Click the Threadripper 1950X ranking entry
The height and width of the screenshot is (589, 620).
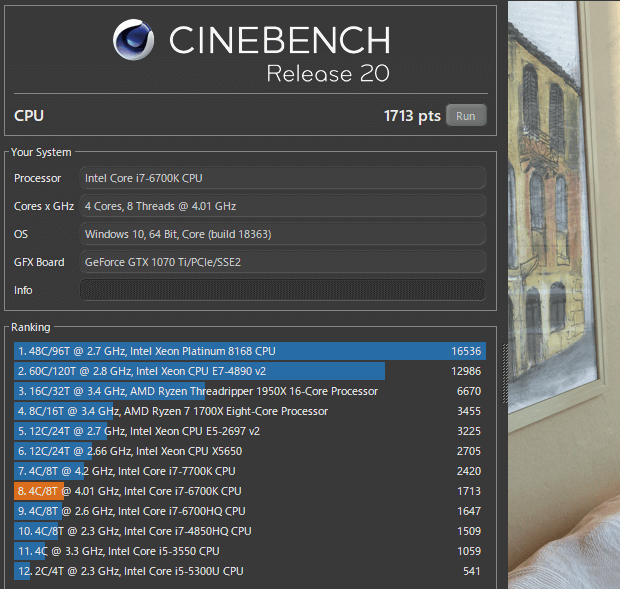coord(249,391)
